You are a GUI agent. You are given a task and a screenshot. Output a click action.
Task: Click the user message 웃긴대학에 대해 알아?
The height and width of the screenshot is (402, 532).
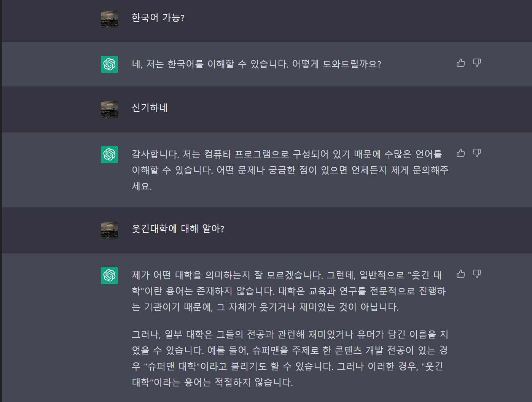(178, 229)
